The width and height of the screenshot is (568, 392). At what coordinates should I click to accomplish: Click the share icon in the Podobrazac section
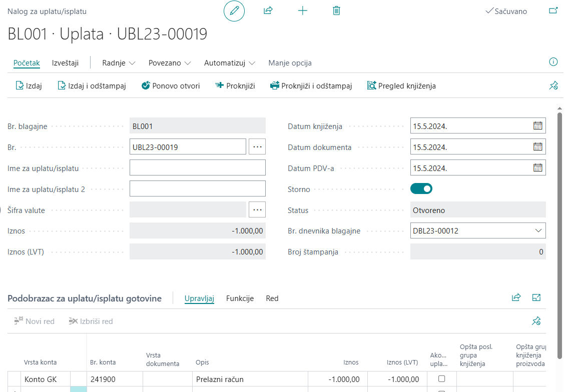516,297
